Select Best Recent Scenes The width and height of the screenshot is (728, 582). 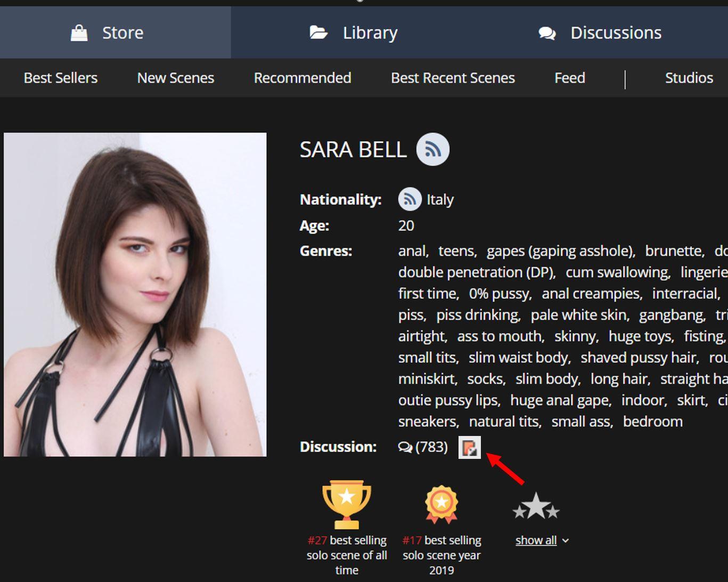point(453,78)
